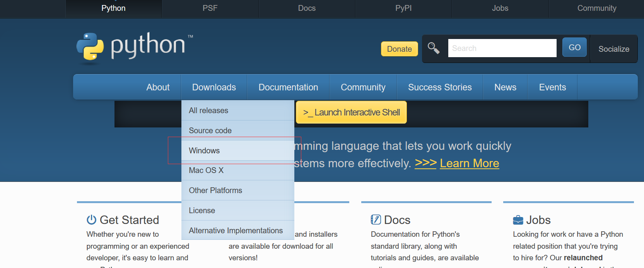Click the yellow Donate button
This screenshot has height=268, width=644.
point(400,49)
